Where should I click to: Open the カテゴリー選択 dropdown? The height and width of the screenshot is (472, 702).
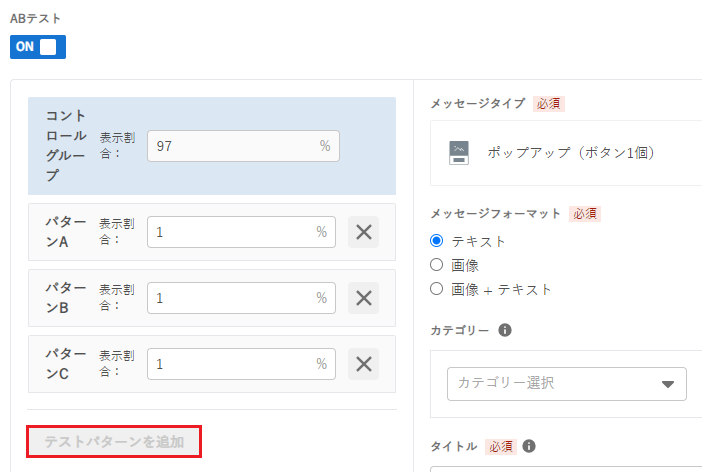tap(567, 384)
